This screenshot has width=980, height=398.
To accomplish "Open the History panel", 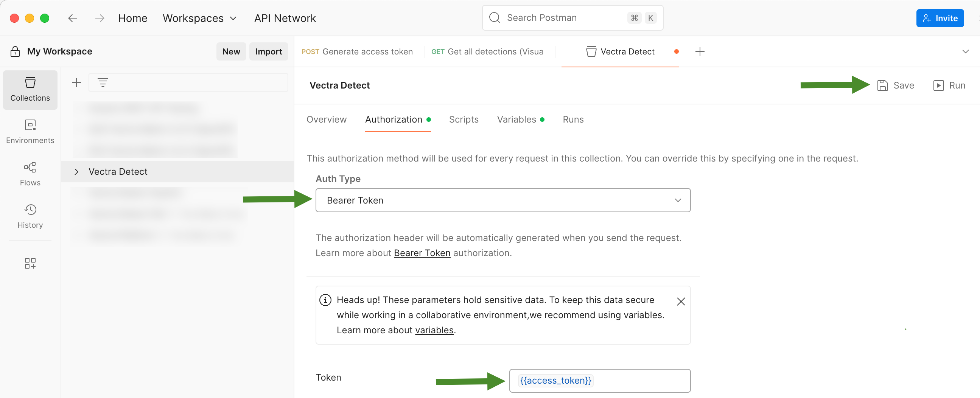I will [30, 216].
